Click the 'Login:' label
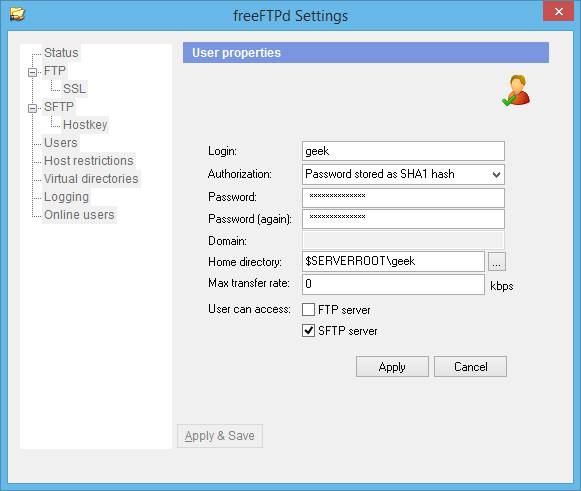The height and width of the screenshot is (491, 581). coord(222,151)
